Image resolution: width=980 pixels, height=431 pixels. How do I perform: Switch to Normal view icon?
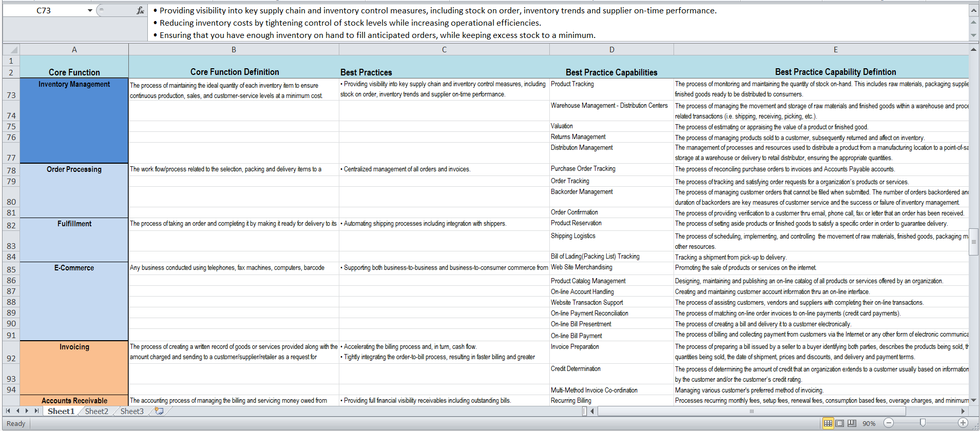click(x=828, y=423)
